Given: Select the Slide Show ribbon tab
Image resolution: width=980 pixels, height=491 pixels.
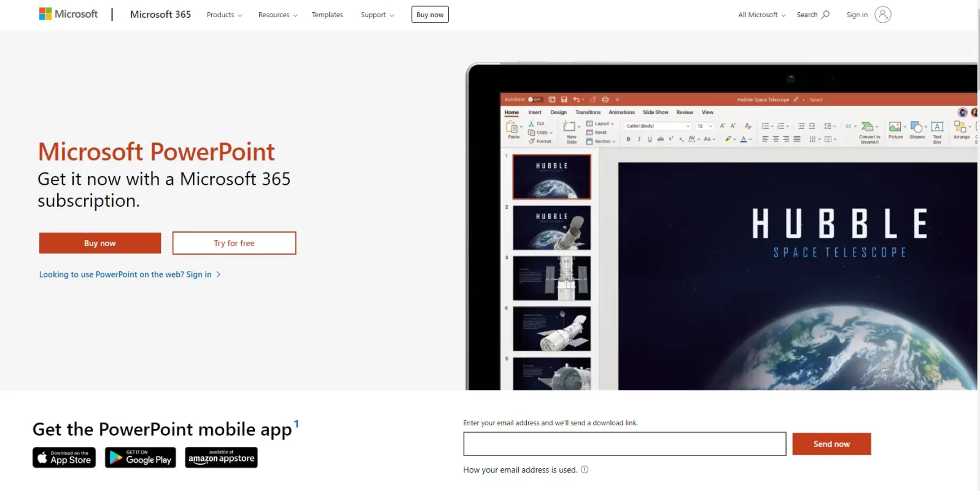Looking at the screenshot, I should click(655, 112).
